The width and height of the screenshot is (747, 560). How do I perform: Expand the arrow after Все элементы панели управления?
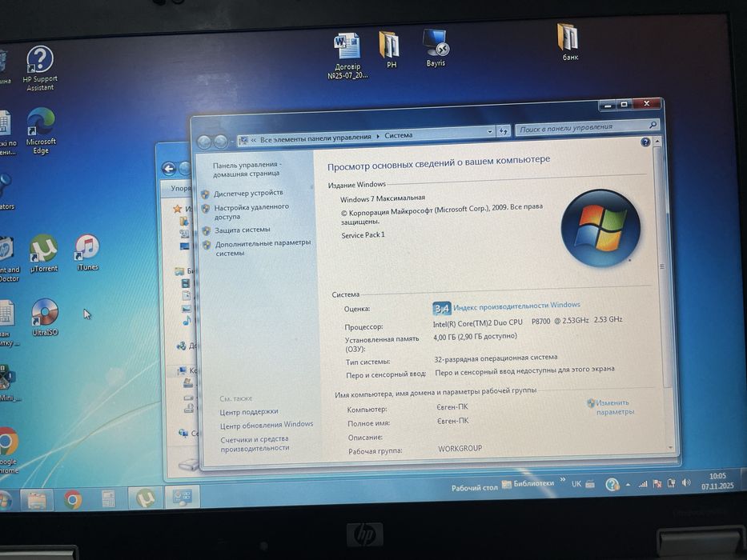tap(378, 136)
